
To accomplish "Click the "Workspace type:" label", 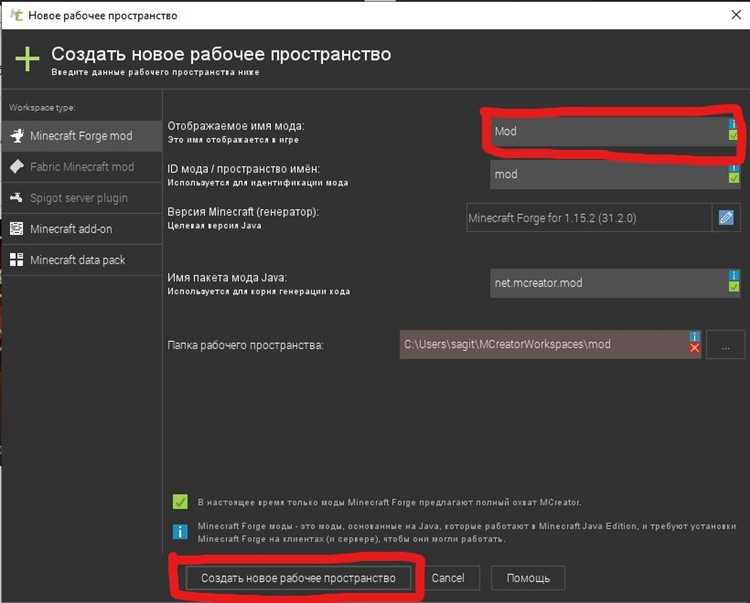I will (x=42, y=108).
